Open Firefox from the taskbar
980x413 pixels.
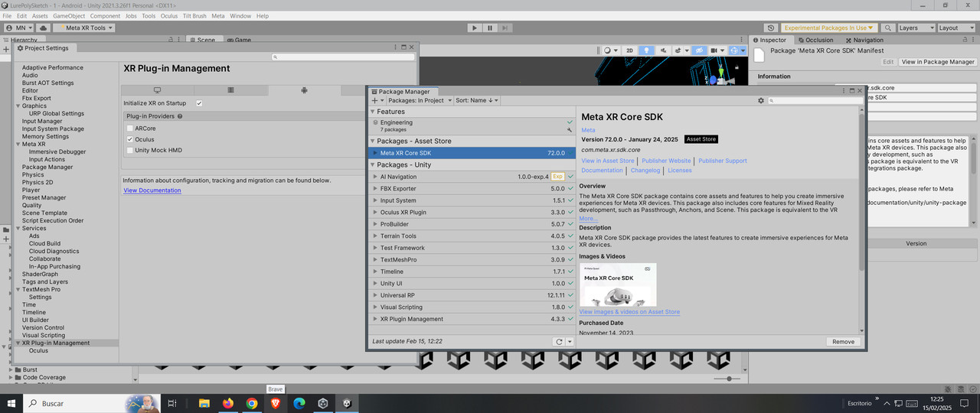[228, 403]
